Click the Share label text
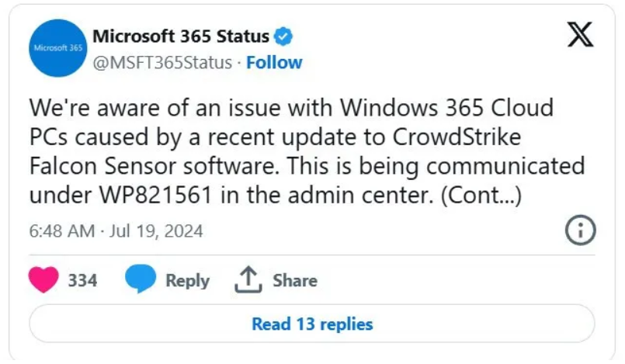The width and height of the screenshot is (625, 364). [x=295, y=280]
